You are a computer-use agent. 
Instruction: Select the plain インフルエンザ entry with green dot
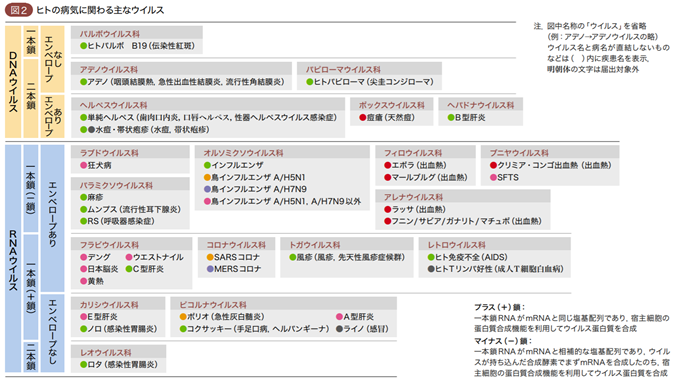click(234, 165)
